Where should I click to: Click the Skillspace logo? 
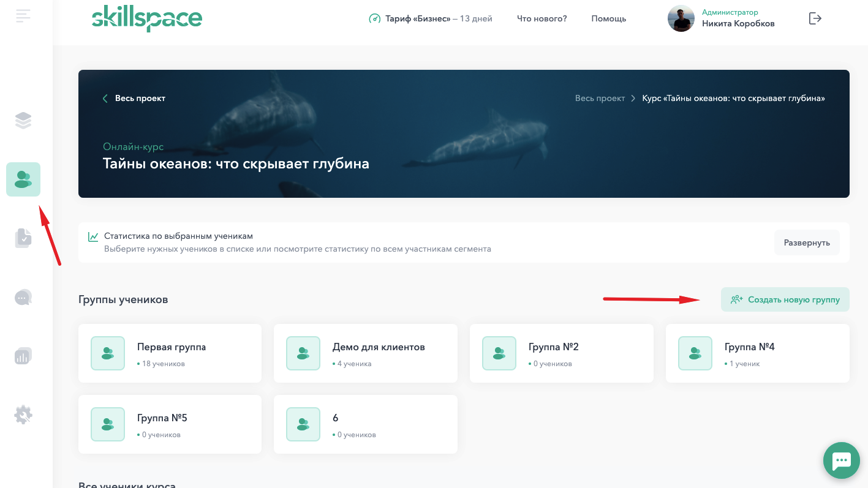coord(146,19)
